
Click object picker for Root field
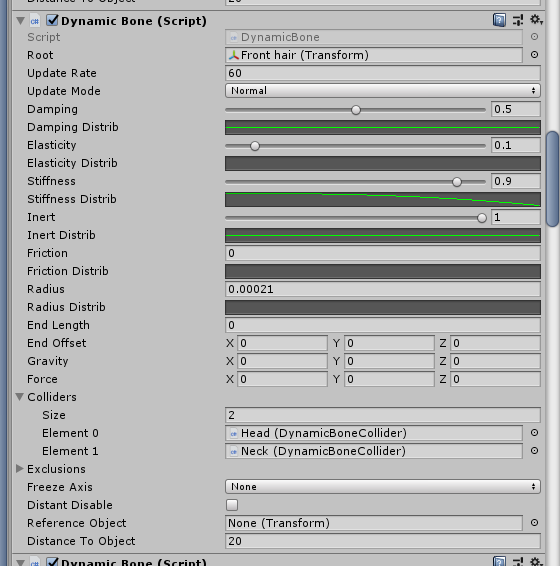534,55
